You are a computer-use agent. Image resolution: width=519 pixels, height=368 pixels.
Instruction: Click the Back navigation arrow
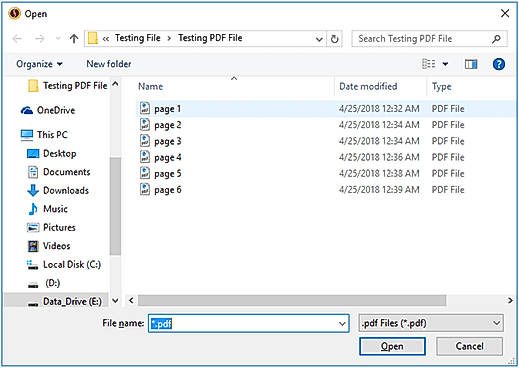(17, 39)
